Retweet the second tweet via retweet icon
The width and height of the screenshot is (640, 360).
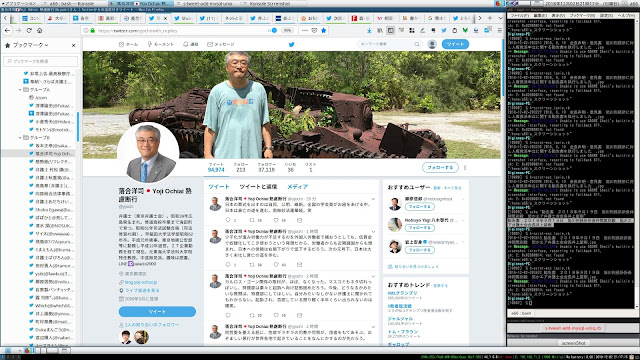coord(252,264)
